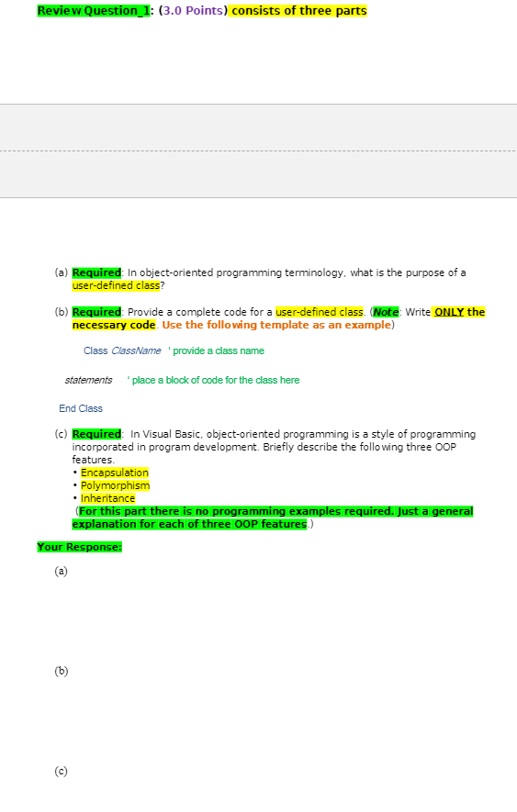This screenshot has width=517, height=812.
Task: Click 'Use the following template as an example'
Action: [x=275, y=325]
